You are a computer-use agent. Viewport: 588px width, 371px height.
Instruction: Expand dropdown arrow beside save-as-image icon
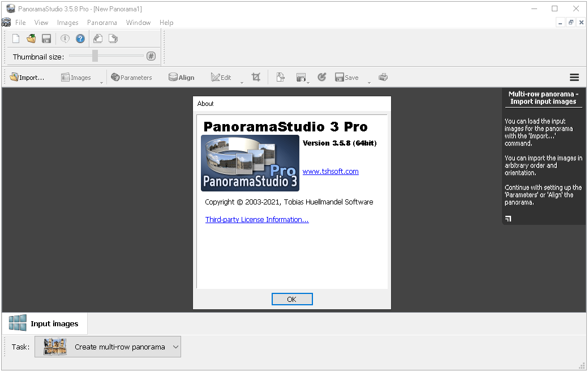tap(308, 82)
